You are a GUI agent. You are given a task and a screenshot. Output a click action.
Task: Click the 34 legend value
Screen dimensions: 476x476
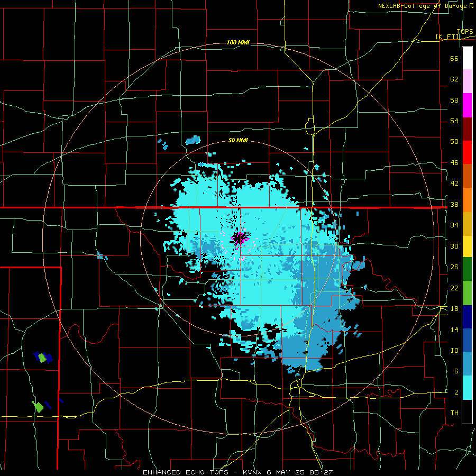pos(454,225)
